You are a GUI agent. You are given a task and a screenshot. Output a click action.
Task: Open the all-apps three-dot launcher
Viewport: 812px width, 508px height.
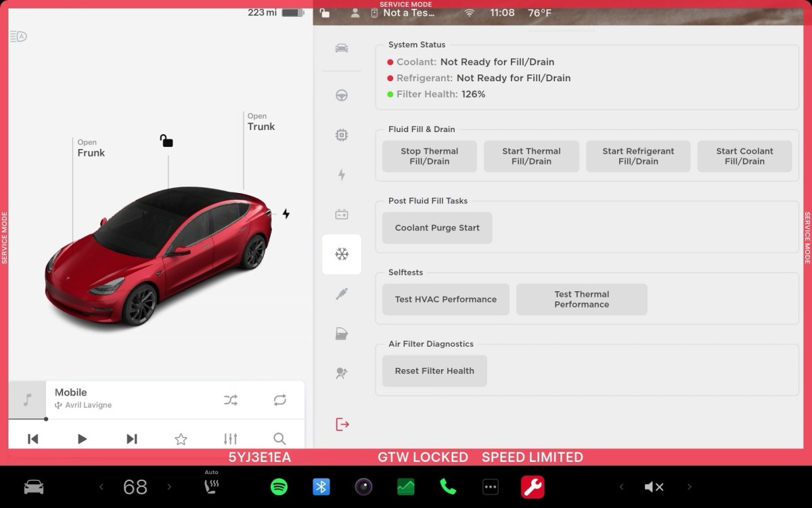click(x=490, y=486)
